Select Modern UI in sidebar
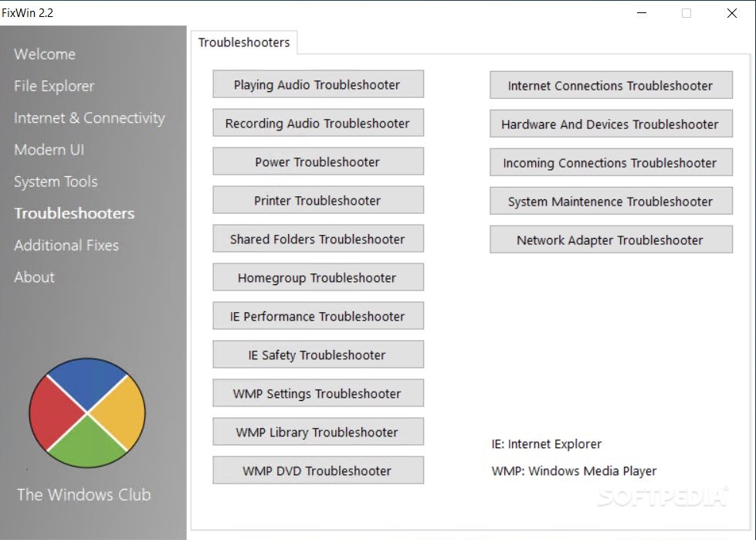 [49, 149]
